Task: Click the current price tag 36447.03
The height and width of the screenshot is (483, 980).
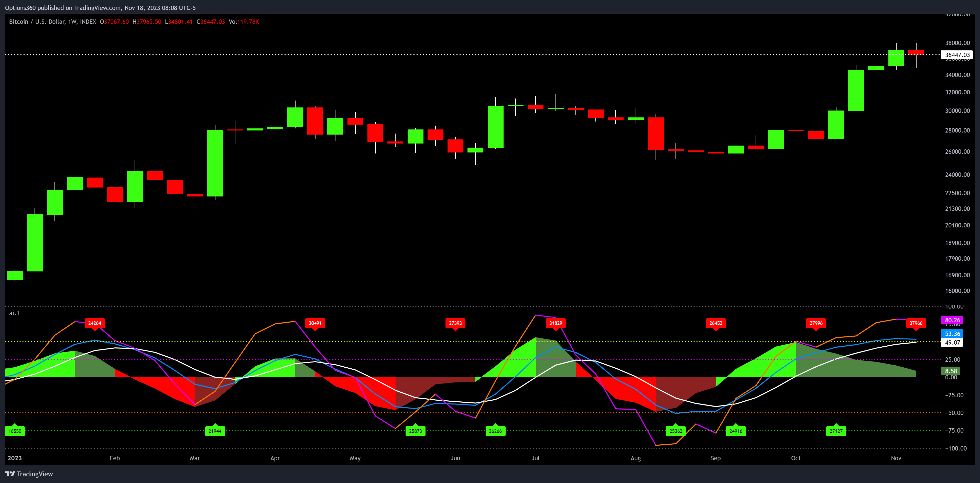Action: pyautogui.click(x=957, y=55)
